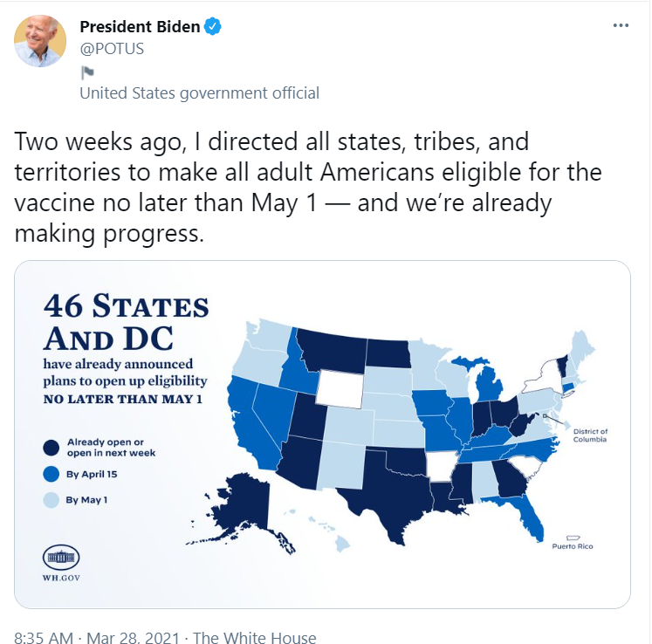Click the dark navy 'Already open' legend dot
The height and width of the screenshot is (644, 652).
[51, 448]
